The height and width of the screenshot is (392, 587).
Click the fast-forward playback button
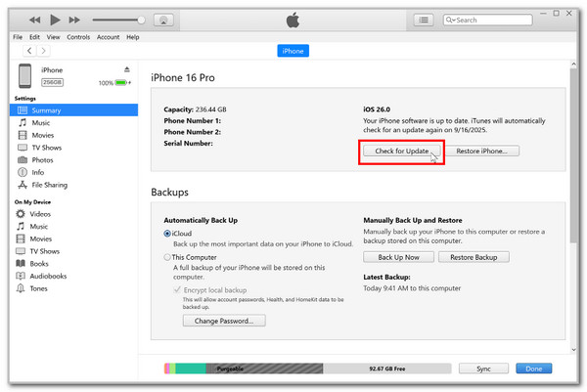74,20
